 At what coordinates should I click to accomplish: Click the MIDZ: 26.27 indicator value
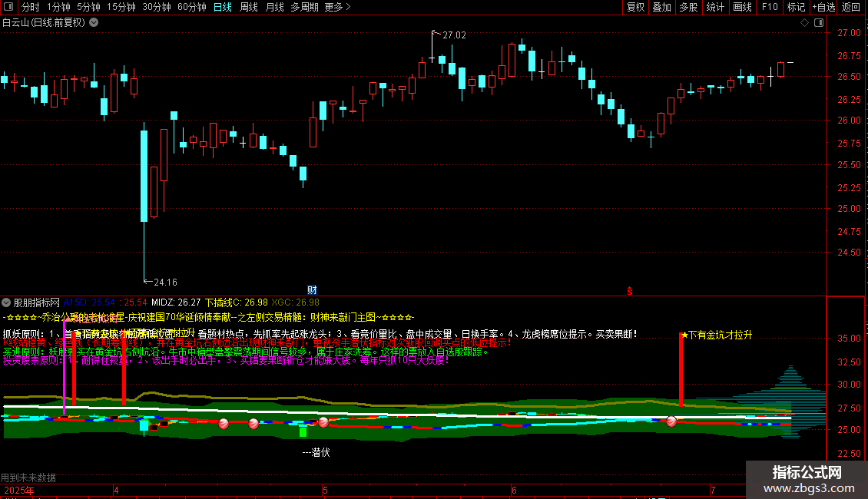pos(176,302)
